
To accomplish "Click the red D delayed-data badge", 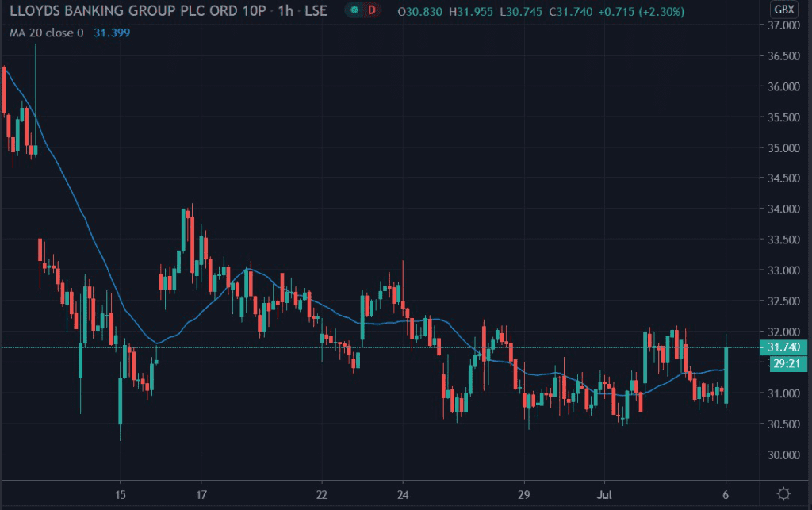I will (370, 11).
